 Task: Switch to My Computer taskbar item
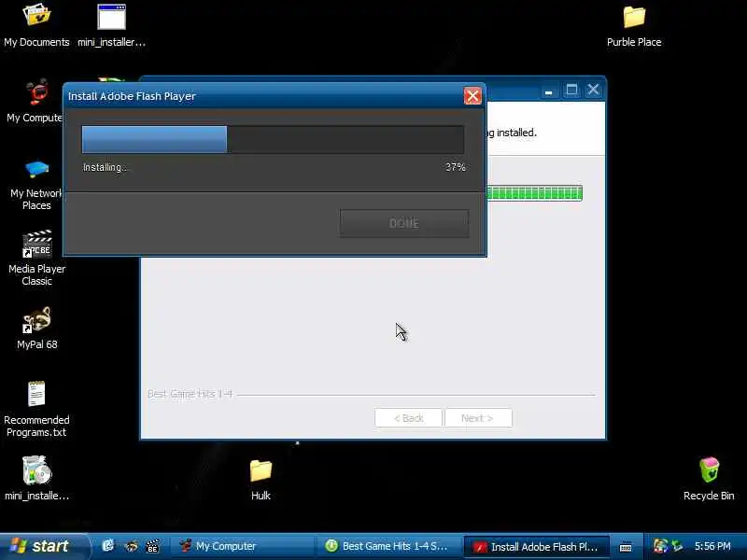244,546
